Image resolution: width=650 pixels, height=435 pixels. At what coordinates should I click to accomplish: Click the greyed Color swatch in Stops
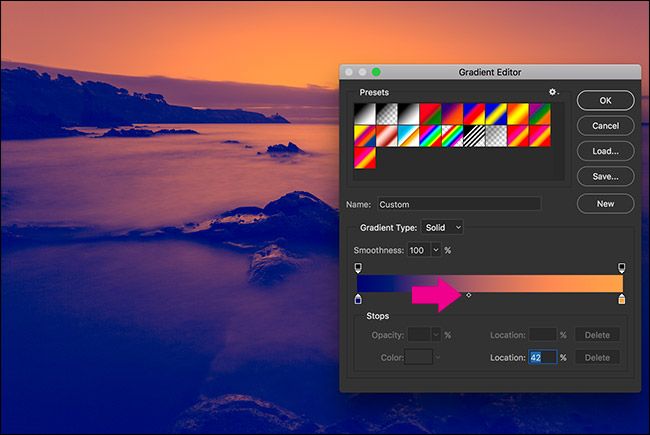click(x=418, y=357)
